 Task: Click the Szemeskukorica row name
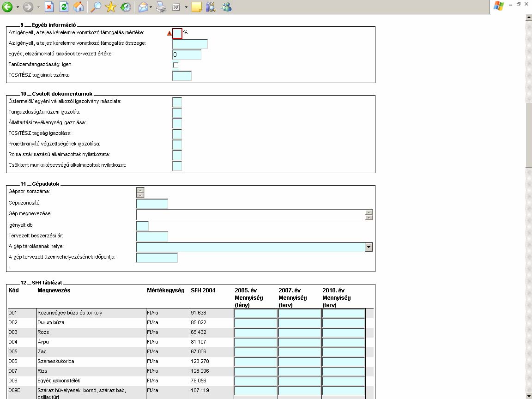tap(55, 361)
